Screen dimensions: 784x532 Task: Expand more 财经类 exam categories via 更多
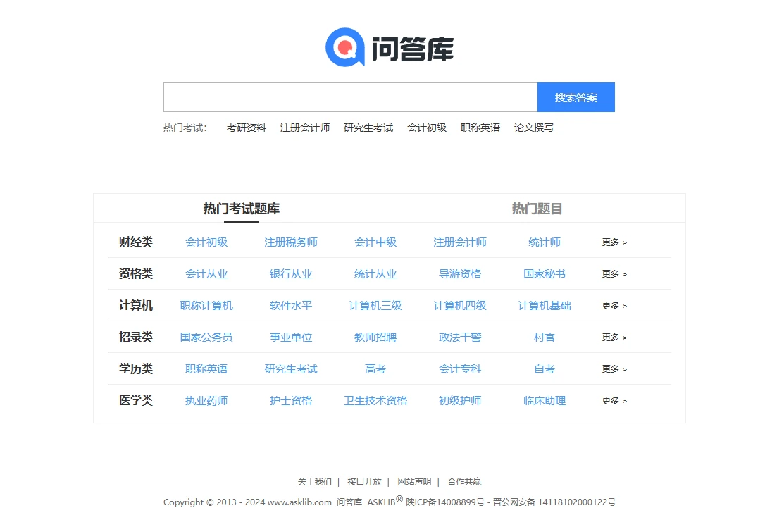pos(612,242)
